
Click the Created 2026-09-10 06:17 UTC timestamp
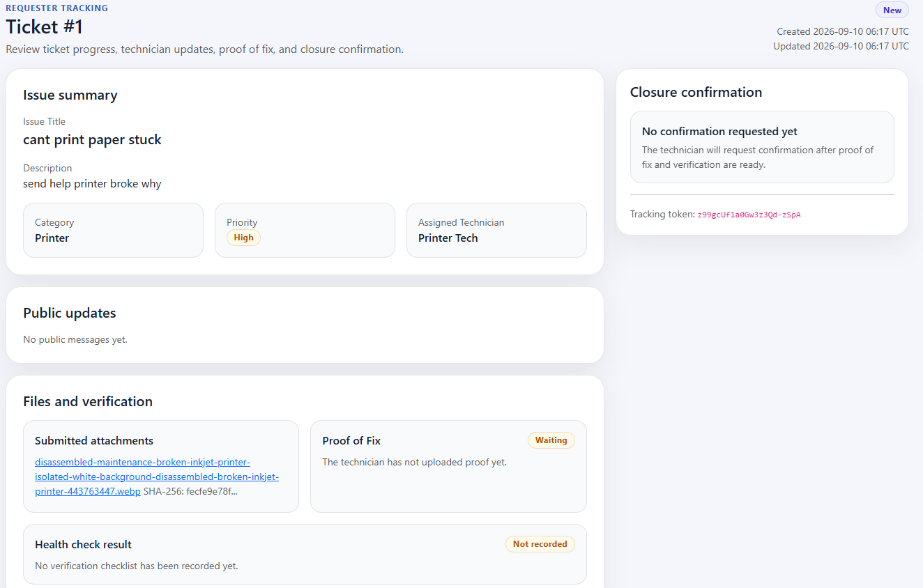tap(843, 31)
